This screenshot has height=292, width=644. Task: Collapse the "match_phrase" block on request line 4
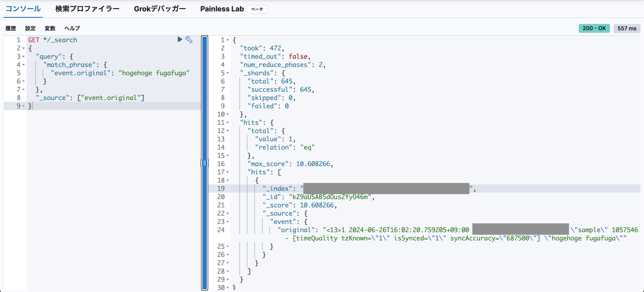pos(23,65)
